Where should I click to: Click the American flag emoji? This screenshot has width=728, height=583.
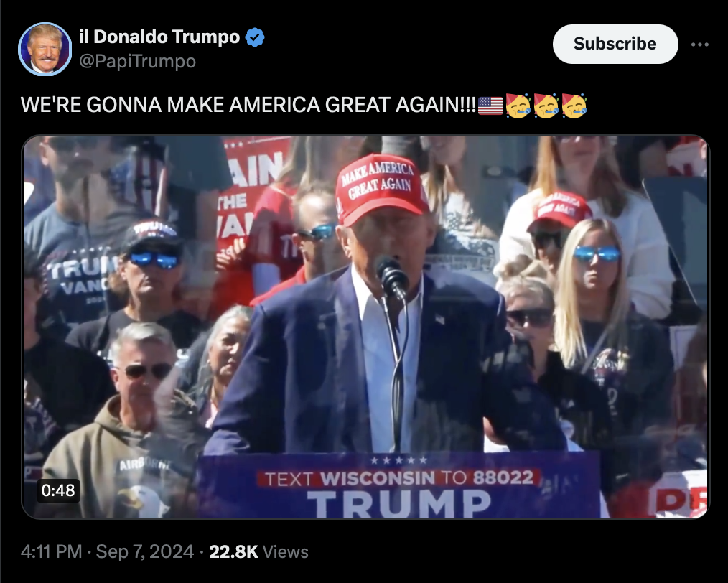click(x=490, y=106)
